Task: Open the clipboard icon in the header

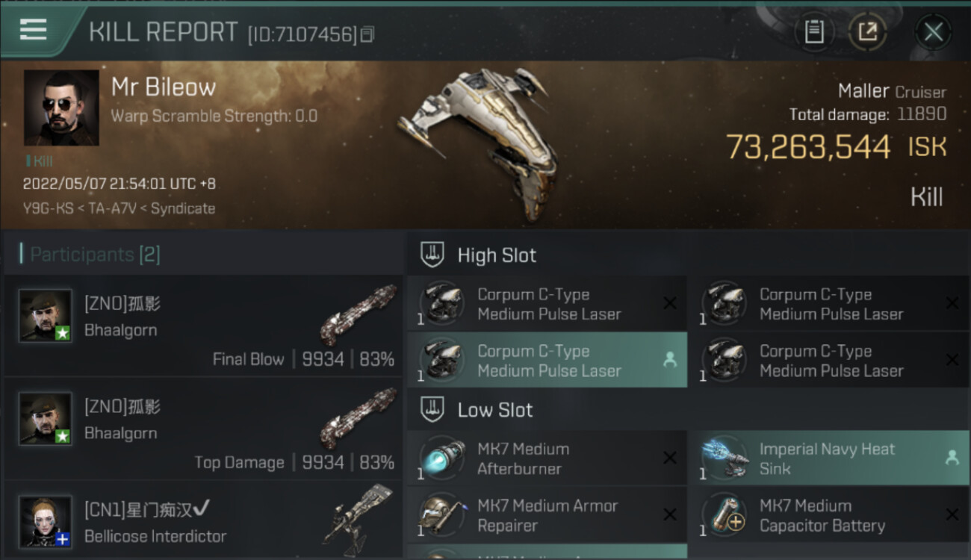Action: [x=814, y=31]
